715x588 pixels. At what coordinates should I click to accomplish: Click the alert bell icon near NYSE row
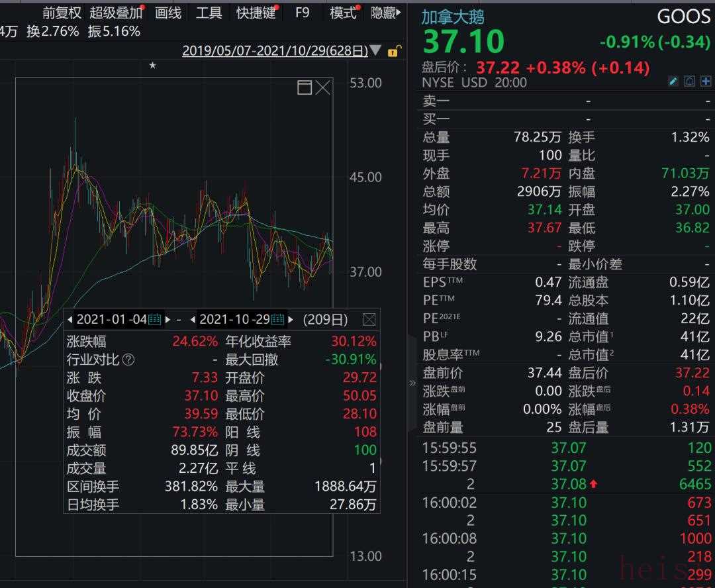pyautogui.click(x=689, y=82)
